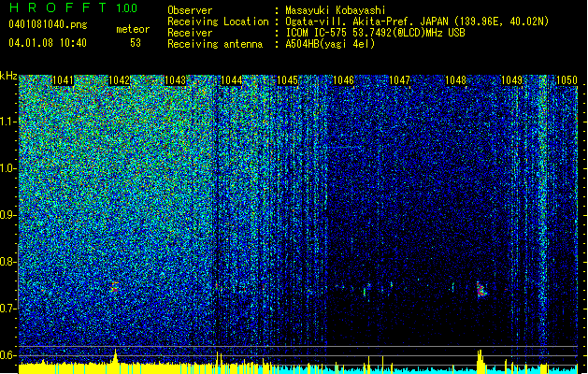Click the 1050 time marker
This screenshot has height=374, width=588.
click(x=567, y=80)
